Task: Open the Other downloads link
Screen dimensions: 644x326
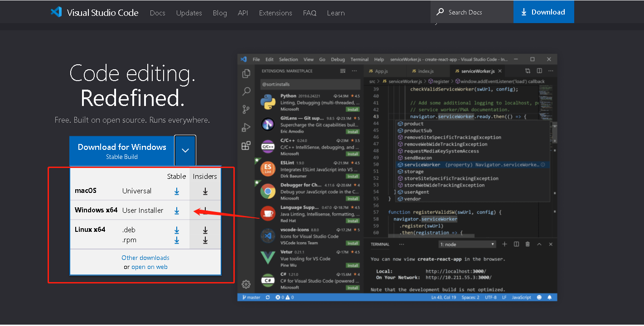Action: 145,258
